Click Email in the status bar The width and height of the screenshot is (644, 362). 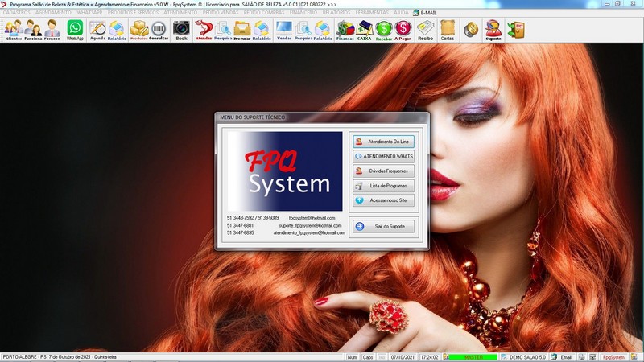coord(564,356)
